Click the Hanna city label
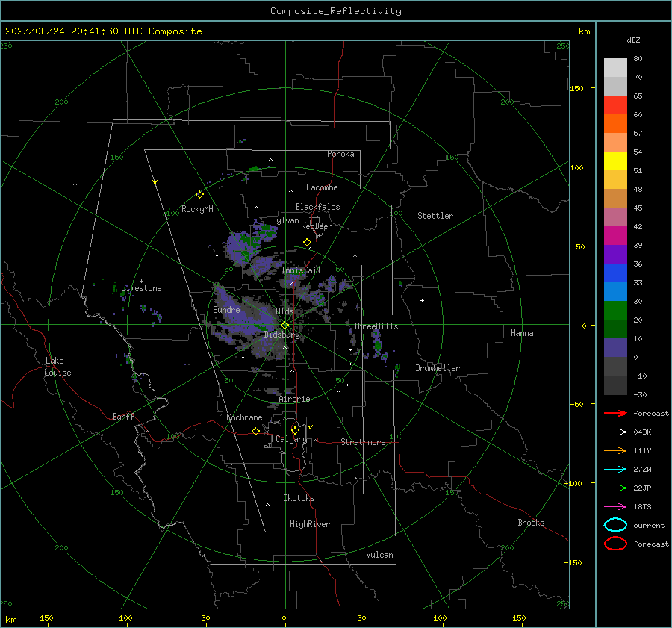672x628 pixels. click(522, 333)
